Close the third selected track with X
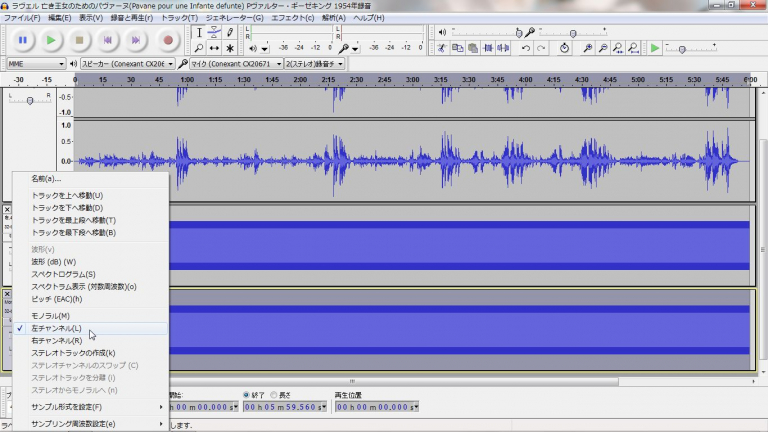The height and width of the screenshot is (432, 768). [7, 294]
